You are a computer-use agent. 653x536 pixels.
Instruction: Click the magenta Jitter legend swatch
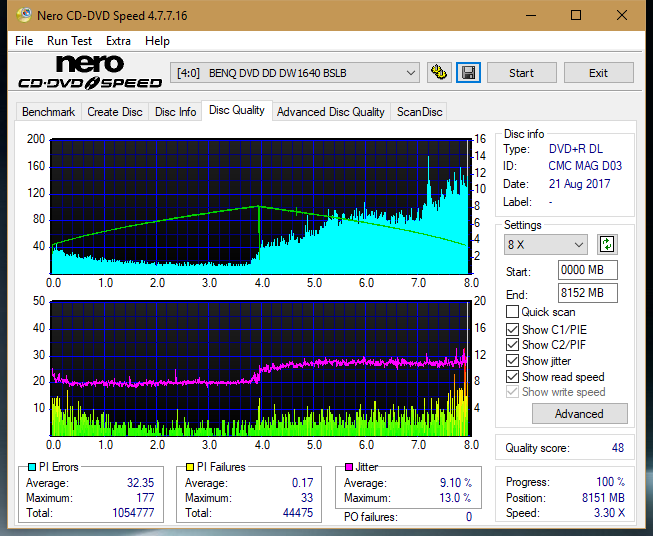click(349, 467)
